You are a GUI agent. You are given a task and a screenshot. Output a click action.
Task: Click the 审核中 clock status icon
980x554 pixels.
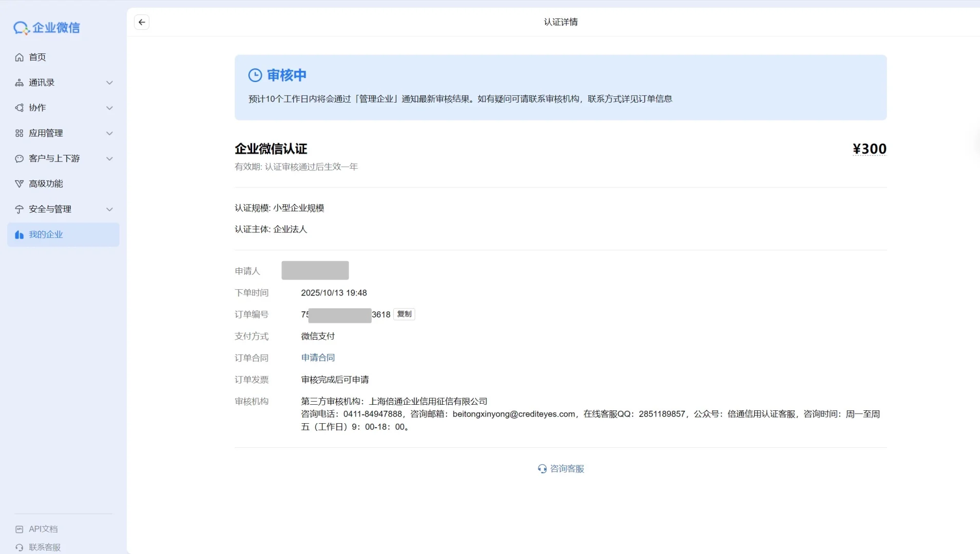point(255,75)
